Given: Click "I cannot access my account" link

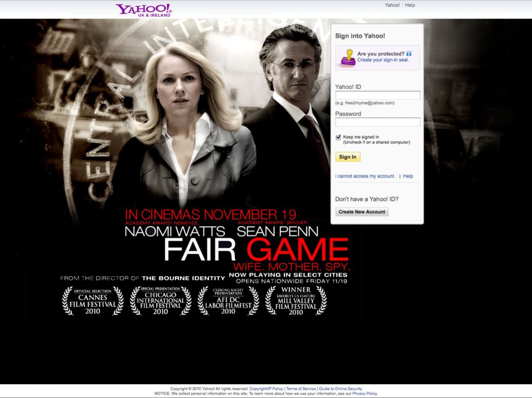Looking at the screenshot, I should (x=365, y=177).
